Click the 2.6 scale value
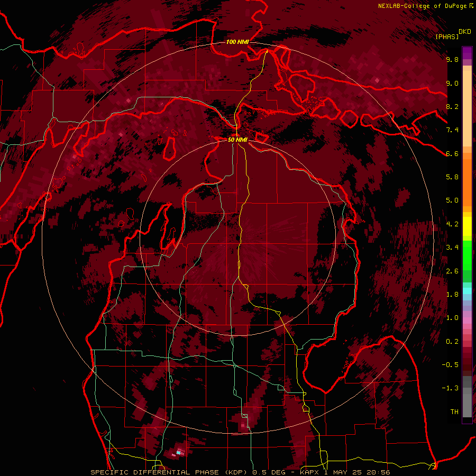476x476 pixels. coord(452,271)
